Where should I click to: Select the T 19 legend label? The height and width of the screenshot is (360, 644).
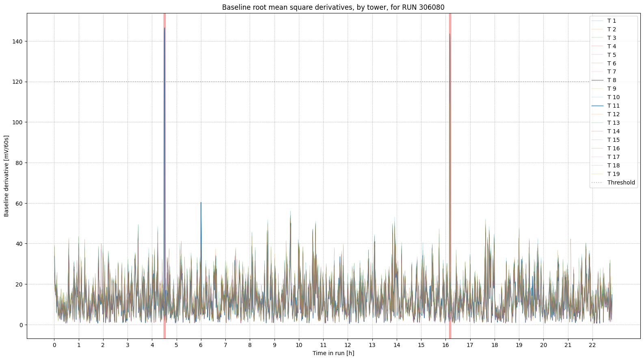[613, 174]
